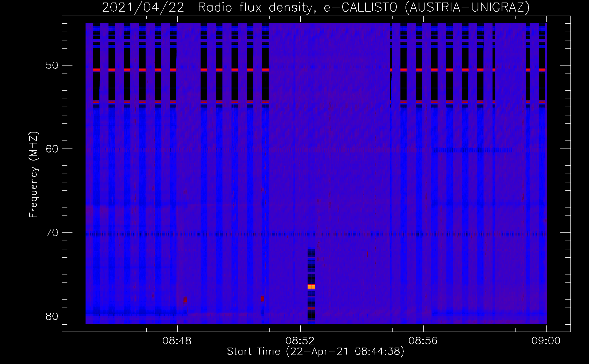Click the '08:48' time tick label
Image resolution: width=589 pixels, height=364 pixels.
tap(177, 341)
